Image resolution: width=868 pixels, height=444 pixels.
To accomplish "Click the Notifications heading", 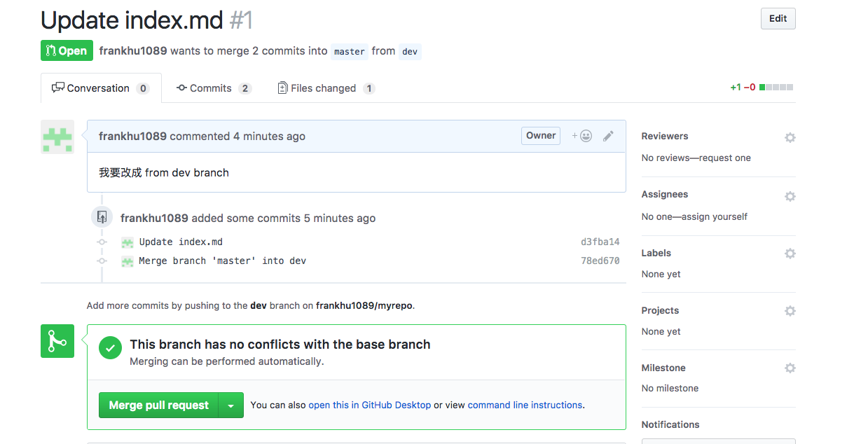I will point(670,424).
